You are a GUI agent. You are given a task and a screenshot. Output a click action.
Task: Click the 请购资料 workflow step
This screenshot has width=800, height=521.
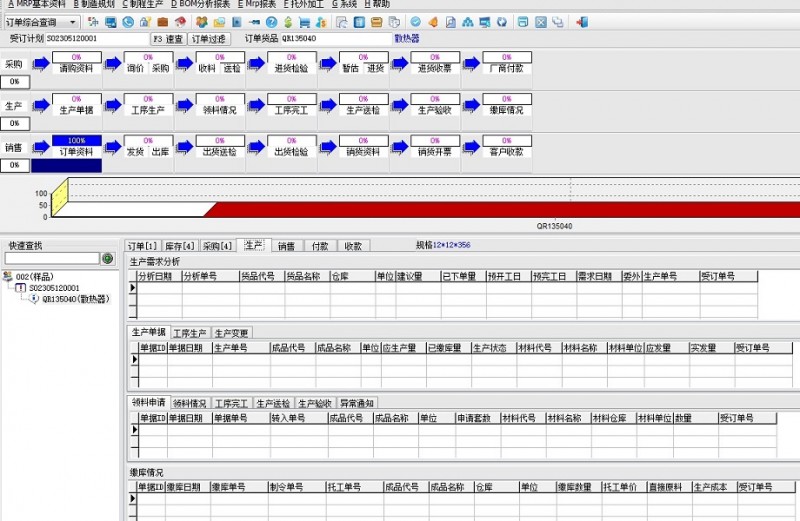77,68
